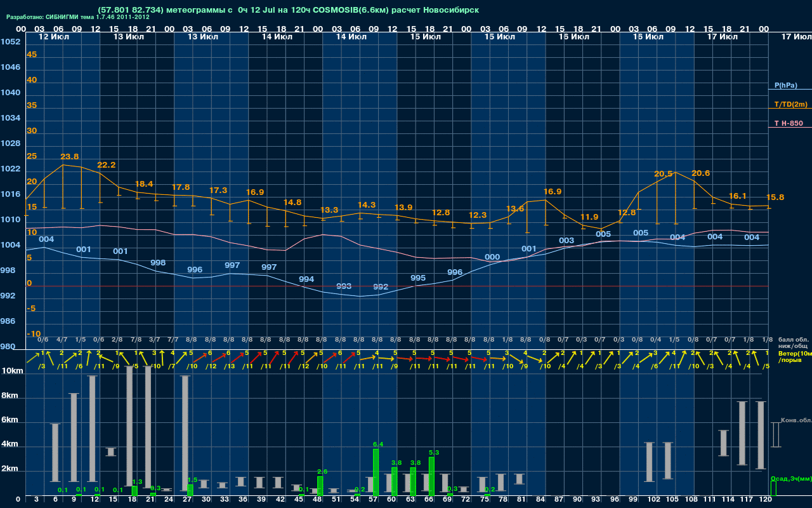The image size is (812, 508).
Task: Click forecast hour 84 on bottom axis
Action: point(540,500)
